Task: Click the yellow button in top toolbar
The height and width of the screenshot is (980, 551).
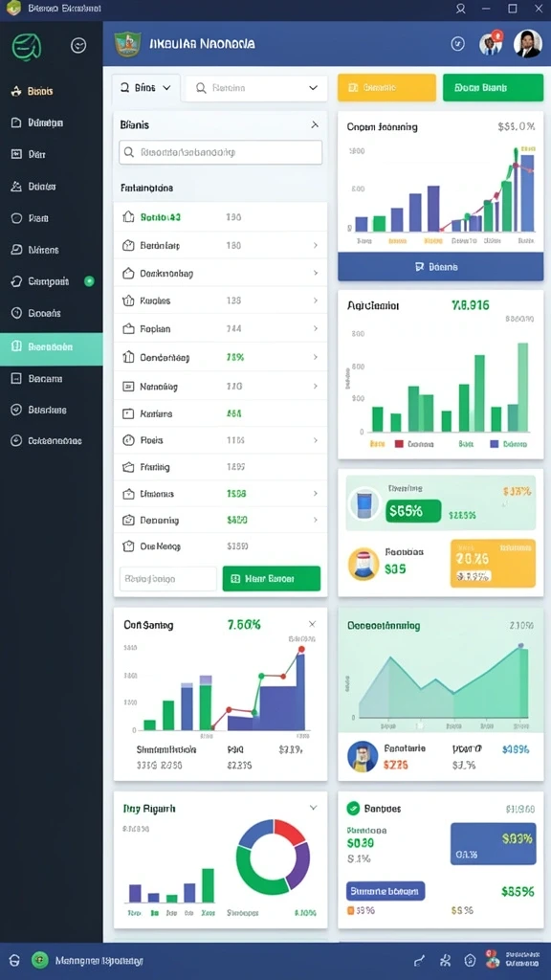Action: [386, 87]
